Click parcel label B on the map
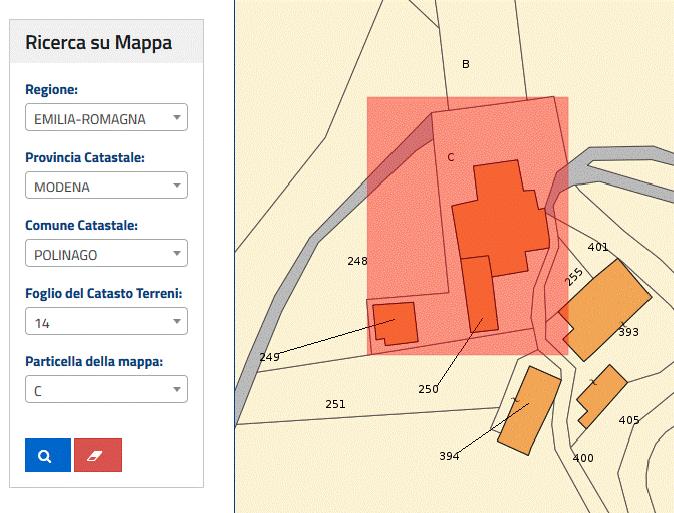 pyautogui.click(x=466, y=64)
